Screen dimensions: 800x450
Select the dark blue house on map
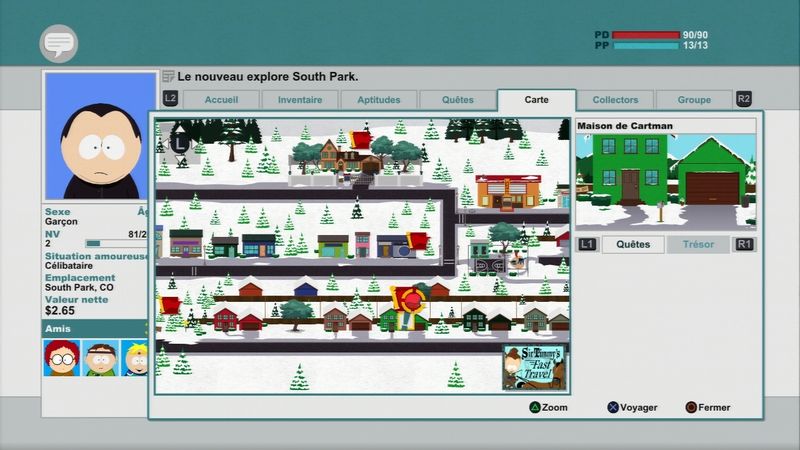coord(306,289)
